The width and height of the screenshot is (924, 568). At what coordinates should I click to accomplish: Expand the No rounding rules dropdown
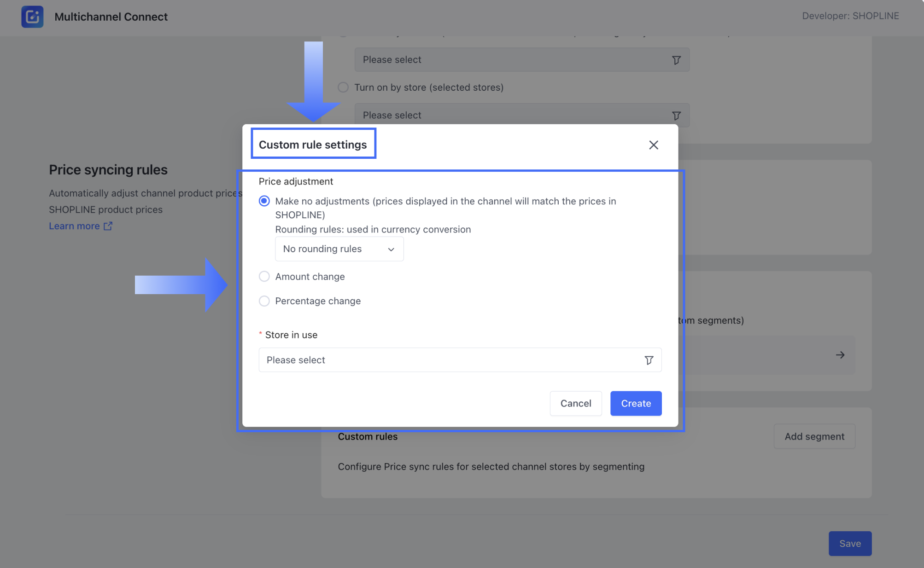click(339, 249)
